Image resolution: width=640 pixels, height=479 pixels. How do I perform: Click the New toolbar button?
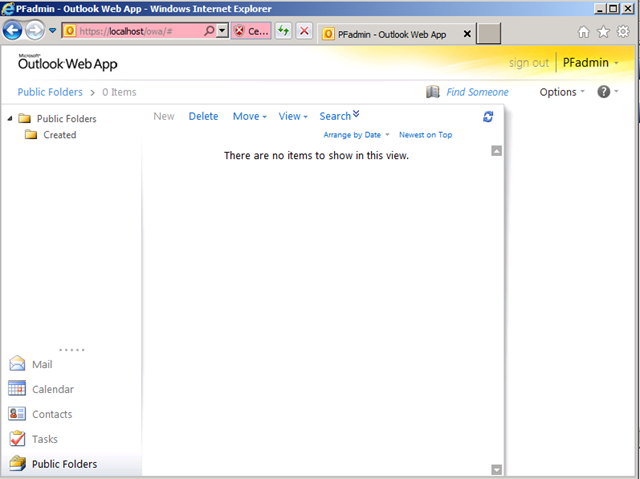(164, 116)
